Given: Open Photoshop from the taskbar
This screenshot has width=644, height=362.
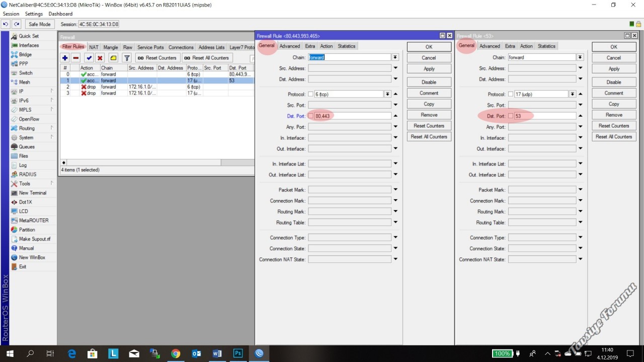Looking at the screenshot, I should (238, 354).
